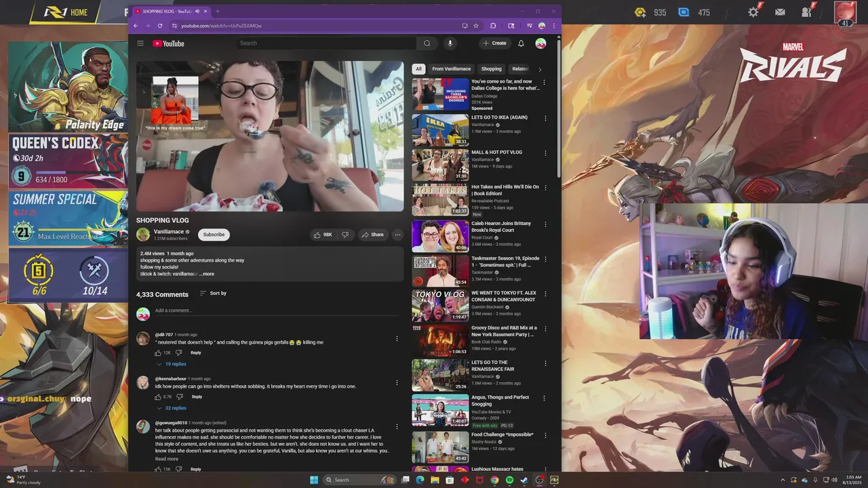Open the Create menu button

point(494,43)
